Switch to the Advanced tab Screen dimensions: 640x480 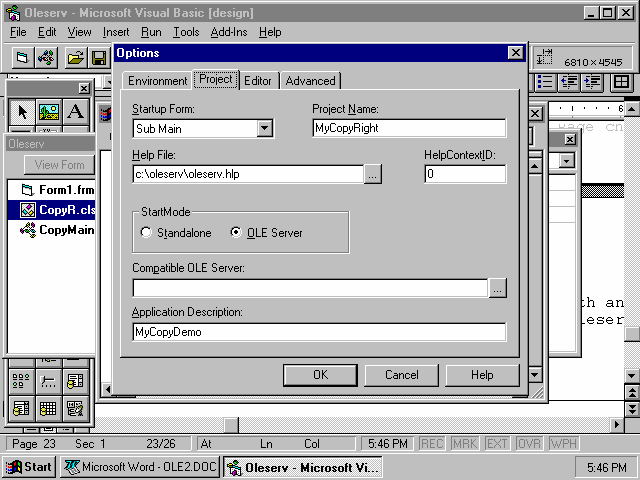(x=310, y=81)
